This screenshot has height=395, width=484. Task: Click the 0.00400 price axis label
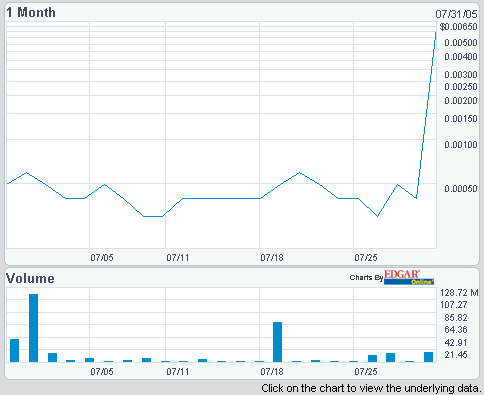[x=461, y=57]
